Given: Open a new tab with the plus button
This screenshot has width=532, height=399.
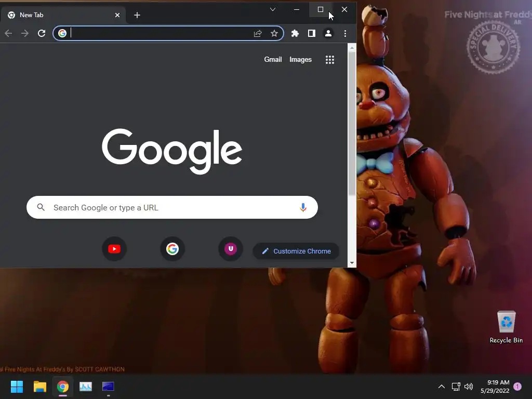Looking at the screenshot, I should 137,15.
